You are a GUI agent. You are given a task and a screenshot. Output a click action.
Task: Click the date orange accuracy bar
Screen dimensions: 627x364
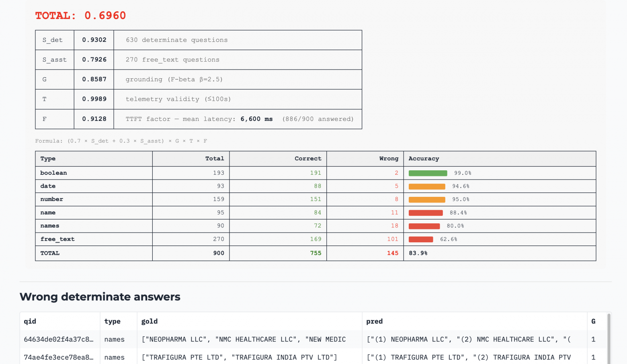(x=427, y=186)
